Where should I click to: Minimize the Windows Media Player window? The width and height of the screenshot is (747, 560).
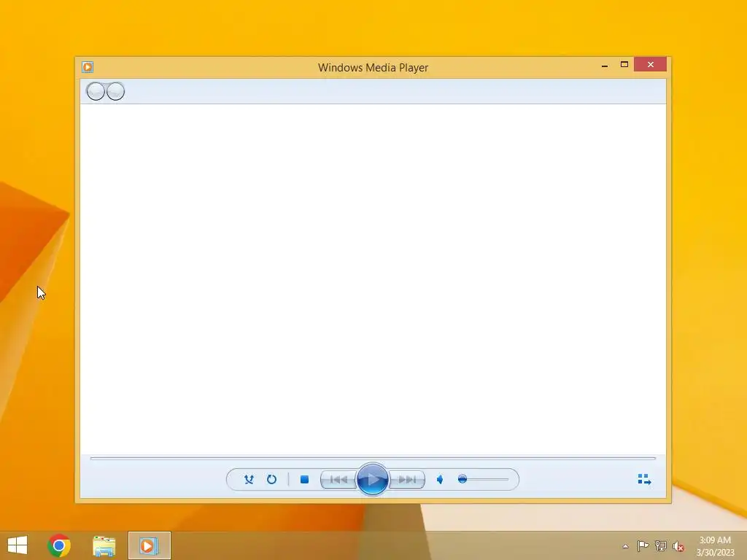click(x=605, y=65)
